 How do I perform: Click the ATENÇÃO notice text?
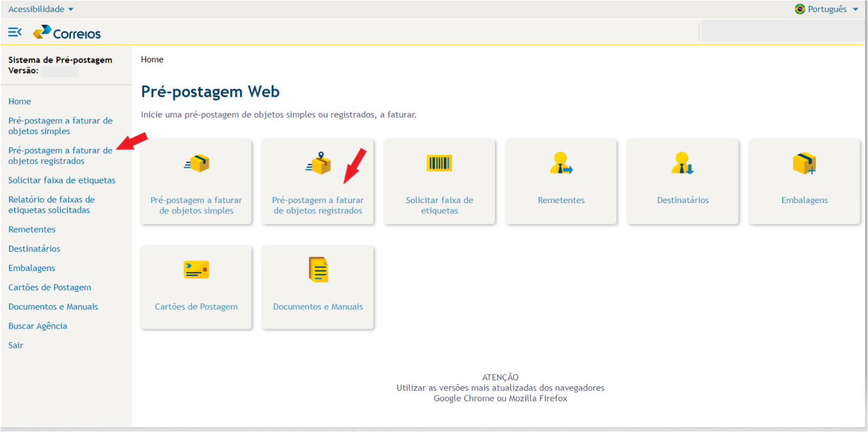click(500, 377)
